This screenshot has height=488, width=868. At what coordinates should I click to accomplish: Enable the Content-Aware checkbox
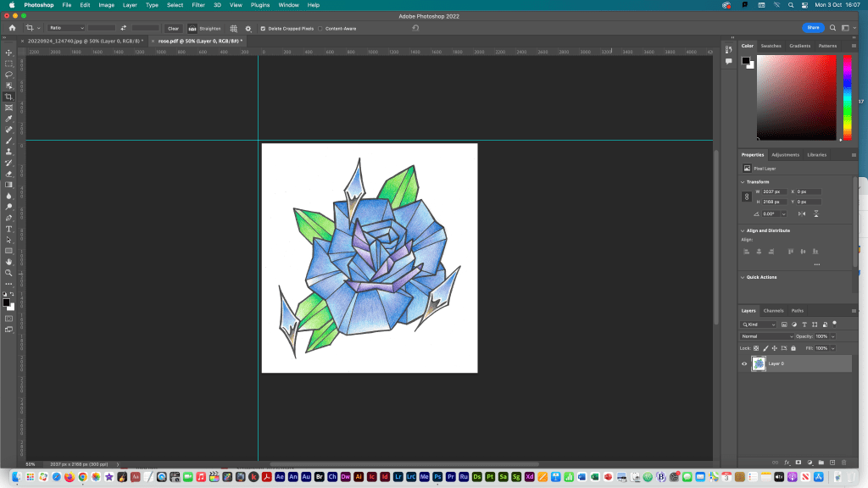pyautogui.click(x=320, y=28)
